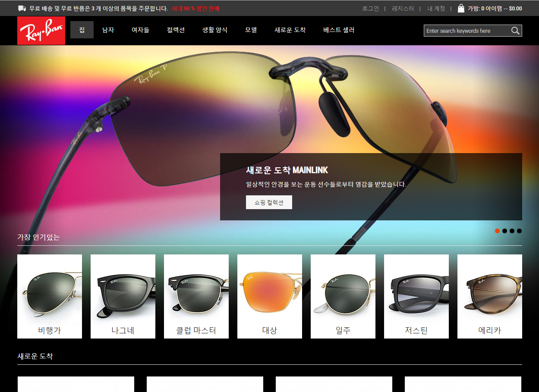Open the 저스틴 thumbnail
Screen dimensions: 539x392
416,296
